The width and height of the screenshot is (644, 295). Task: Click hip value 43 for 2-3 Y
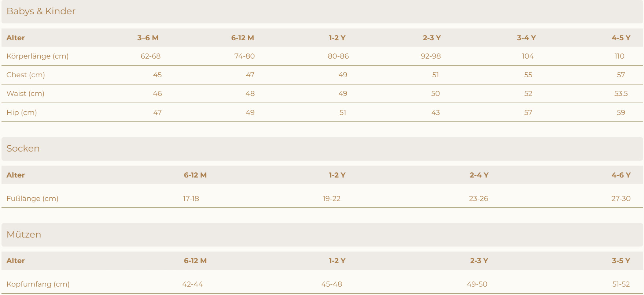coord(435,113)
